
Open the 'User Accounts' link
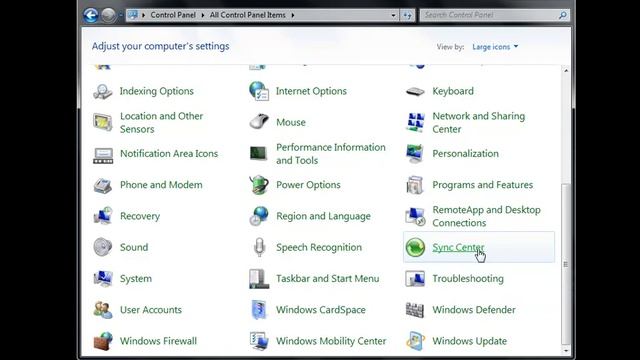point(151,310)
